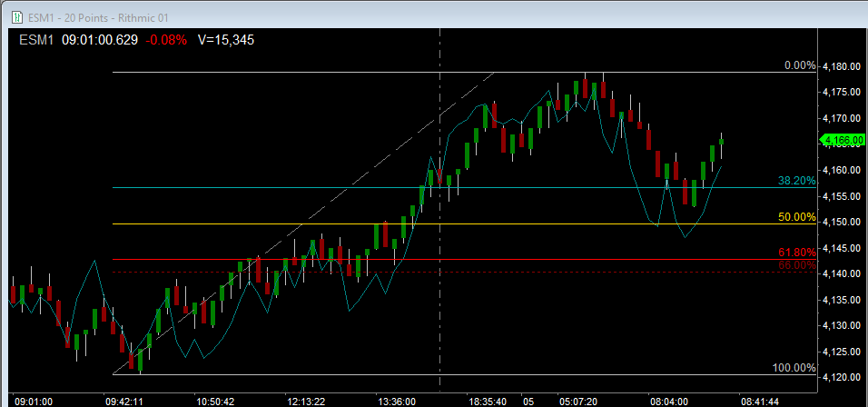Select the 61.80% Fibonacci level label
This screenshot has height=407, width=868.
796,253
